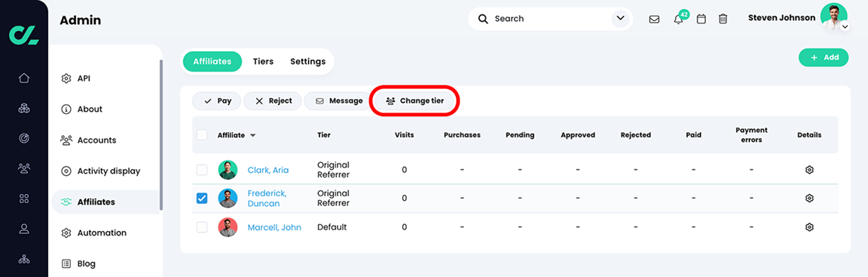The image size is (868, 277).
Task: Click the Payment errors column header
Action: coord(751,134)
